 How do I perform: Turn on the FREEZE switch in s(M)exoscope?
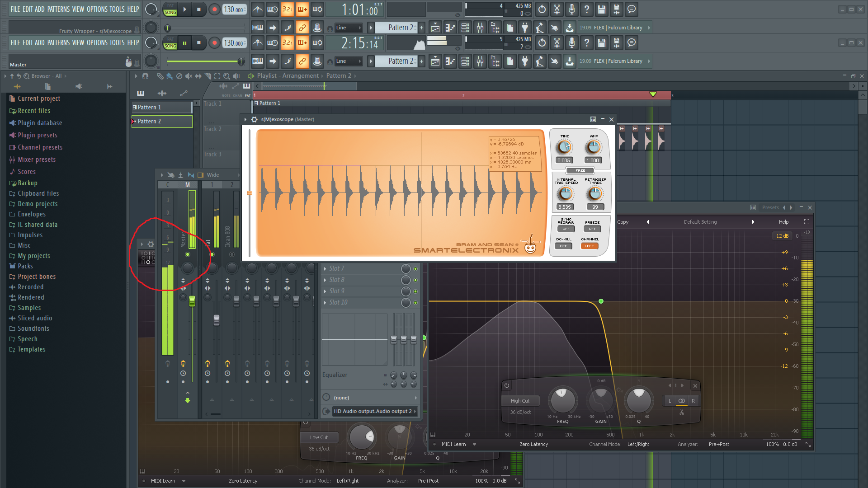pos(592,229)
